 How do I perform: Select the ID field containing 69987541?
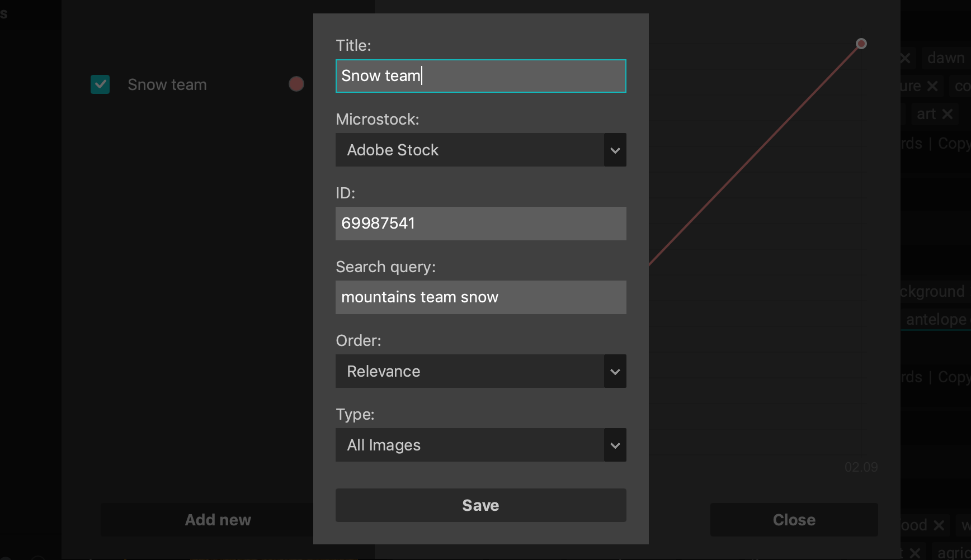tap(480, 224)
